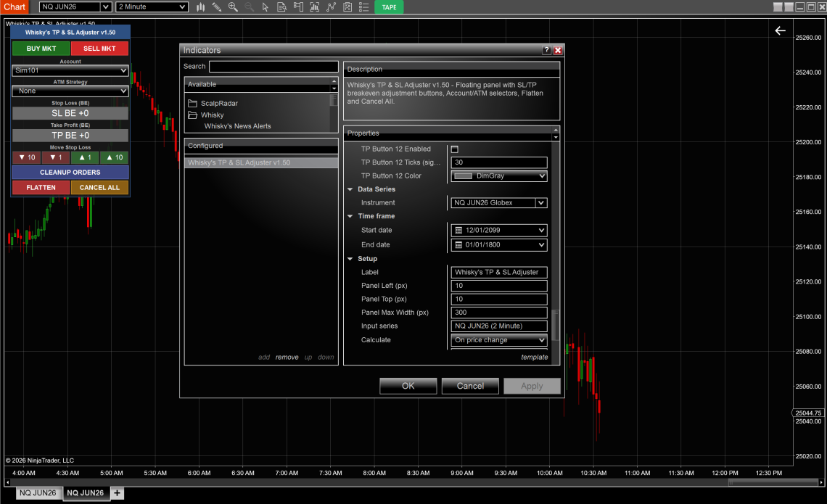Switch to the first NQ JUN26 tab
The image size is (827, 504).
tap(37, 493)
